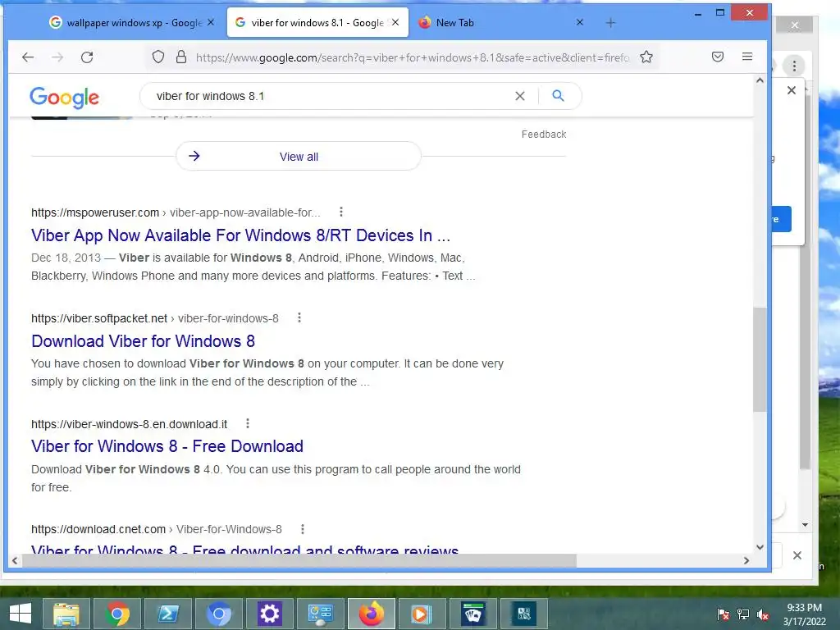
Task: Open Google Chrome from the taskbar
Action: click(116, 614)
